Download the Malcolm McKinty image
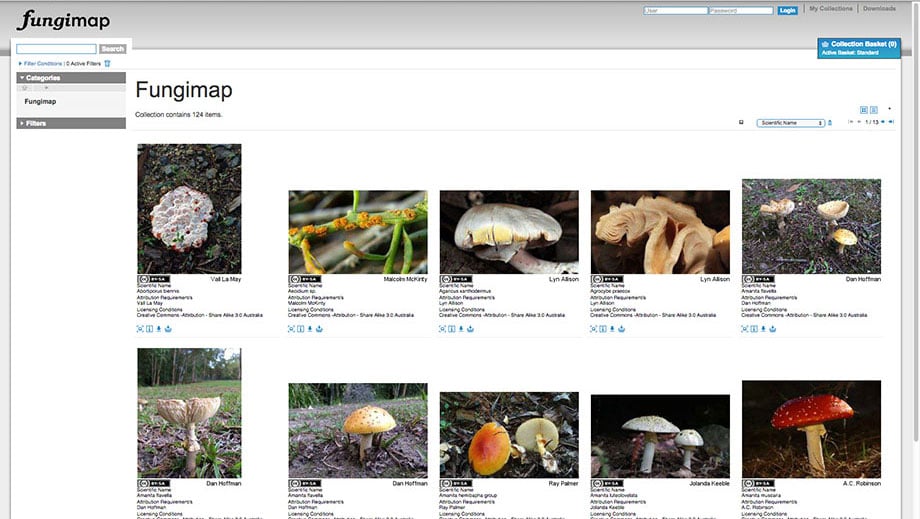The width and height of the screenshot is (920, 519). (x=310, y=328)
